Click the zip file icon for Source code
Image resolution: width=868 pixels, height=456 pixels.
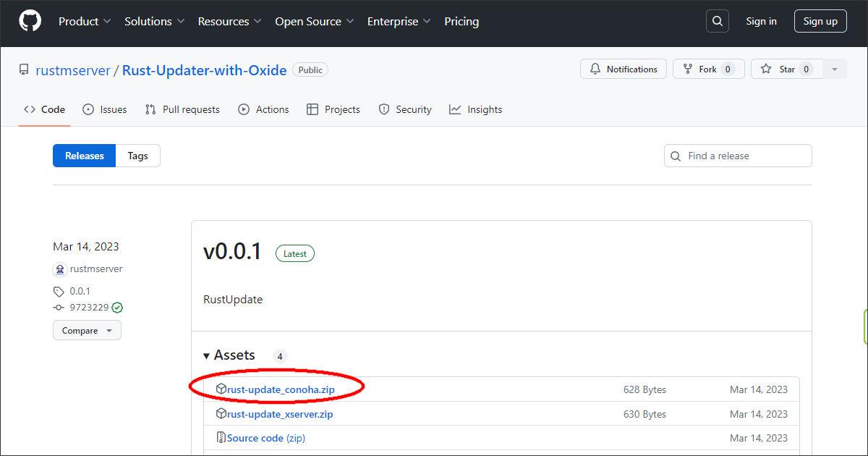pos(221,437)
